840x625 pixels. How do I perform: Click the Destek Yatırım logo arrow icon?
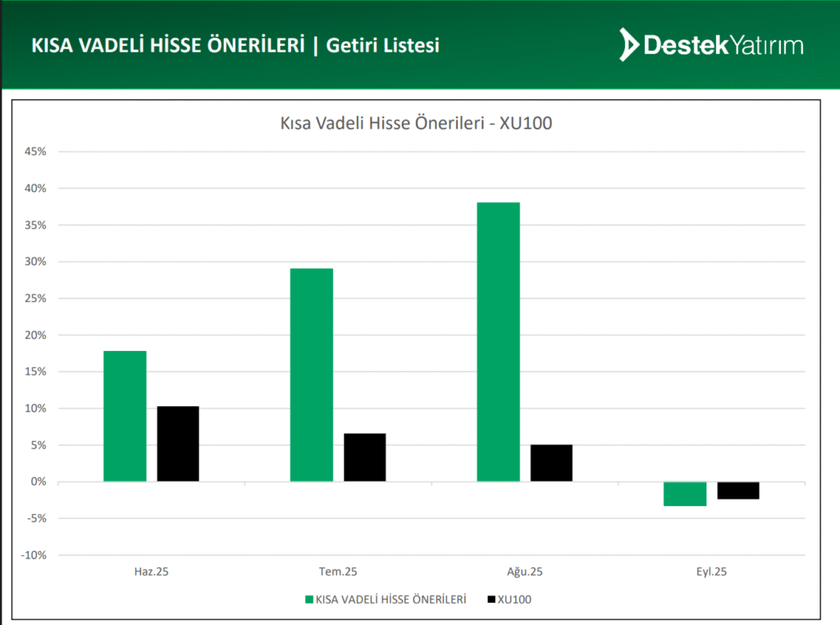pos(629,44)
